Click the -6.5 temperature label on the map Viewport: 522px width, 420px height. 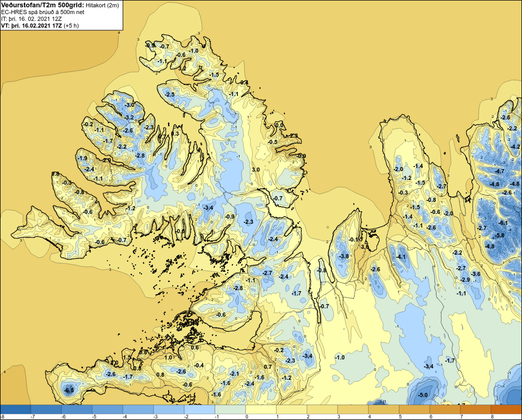click(x=69, y=390)
